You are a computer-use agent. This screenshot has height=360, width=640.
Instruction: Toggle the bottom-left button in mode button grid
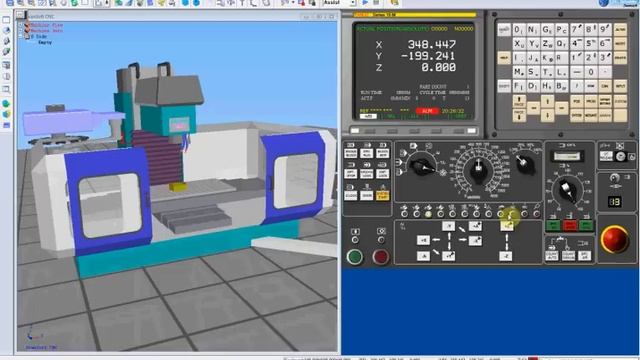351,195
